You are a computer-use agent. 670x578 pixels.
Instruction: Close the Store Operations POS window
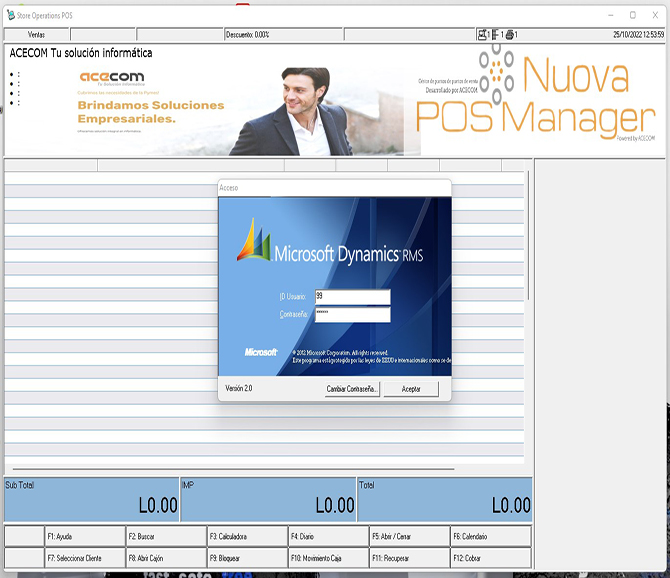(x=655, y=15)
